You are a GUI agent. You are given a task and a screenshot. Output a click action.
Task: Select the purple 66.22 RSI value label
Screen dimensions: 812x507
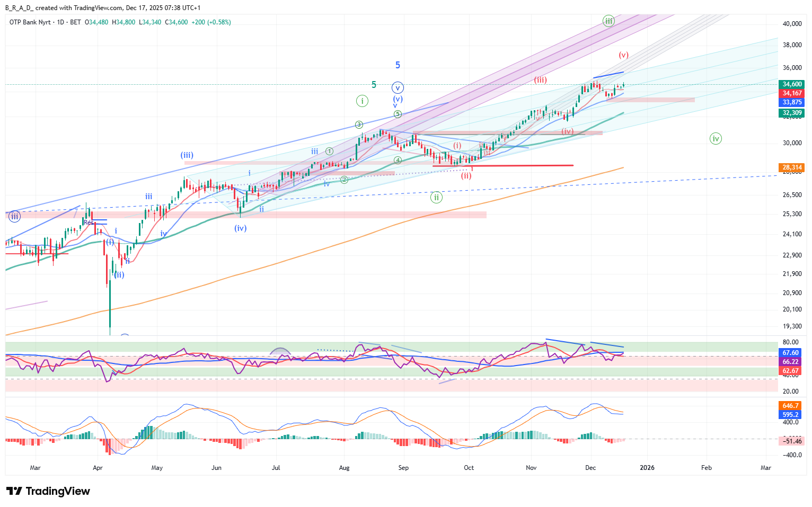click(x=790, y=362)
